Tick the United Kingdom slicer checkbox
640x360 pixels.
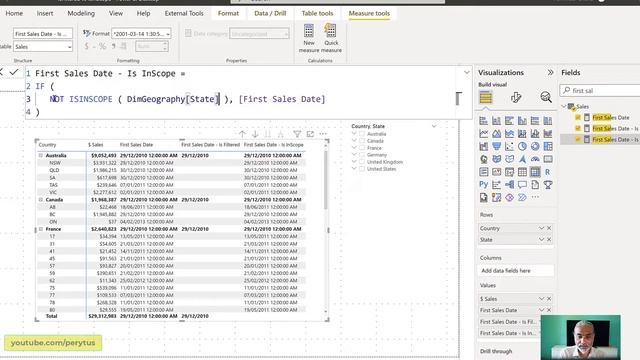pos(362,162)
